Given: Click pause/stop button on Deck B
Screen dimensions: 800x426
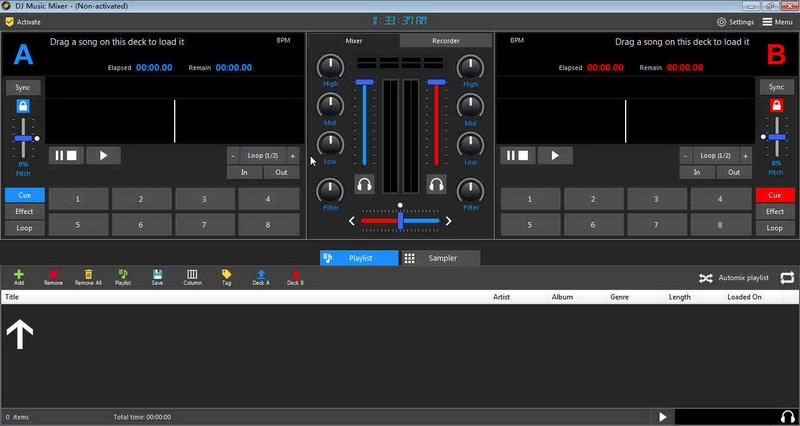Looking at the screenshot, I should [x=518, y=156].
